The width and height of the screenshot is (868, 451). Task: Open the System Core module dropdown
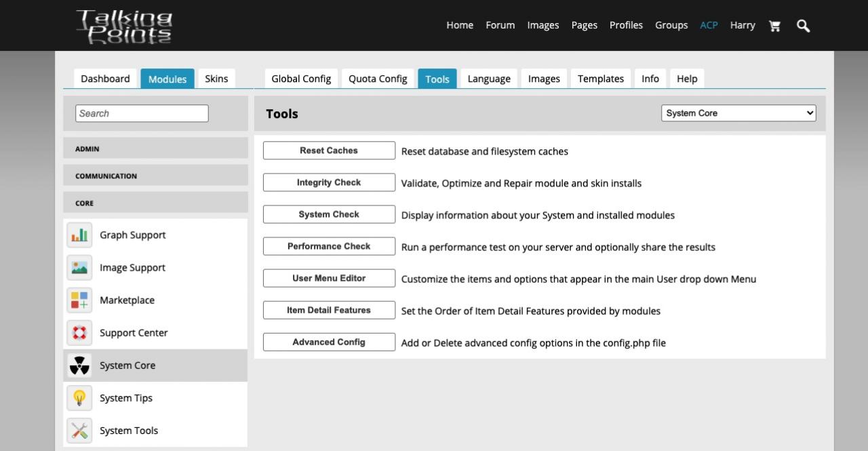738,113
